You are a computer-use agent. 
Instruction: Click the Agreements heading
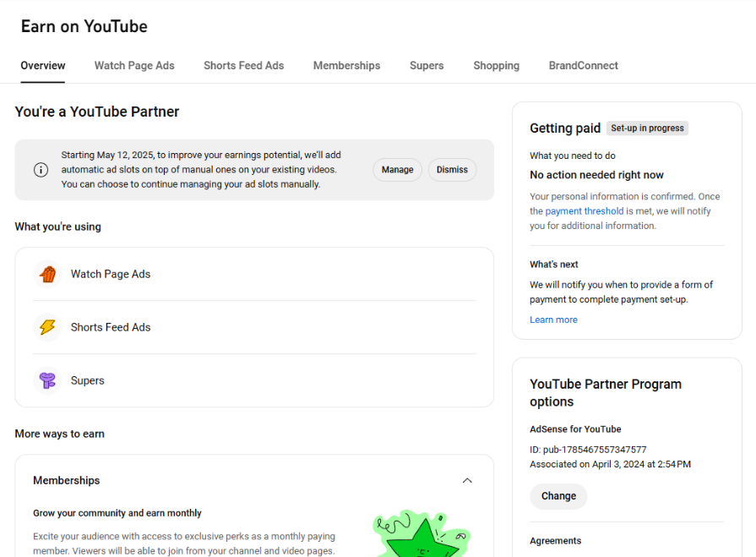[556, 541]
